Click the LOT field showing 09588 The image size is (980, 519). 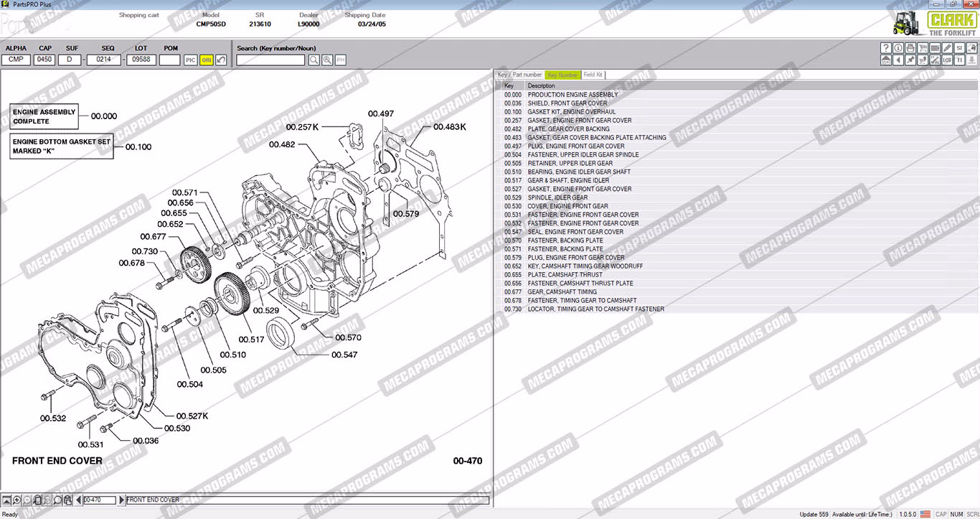pyautogui.click(x=141, y=60)
